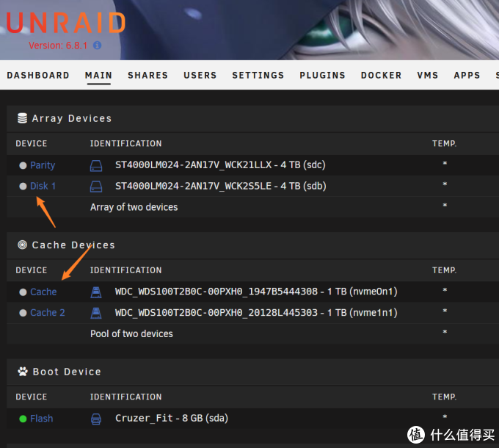Open the Cache 2 device link
This screenshot has width=499, height=448.
tap(48, 313)
